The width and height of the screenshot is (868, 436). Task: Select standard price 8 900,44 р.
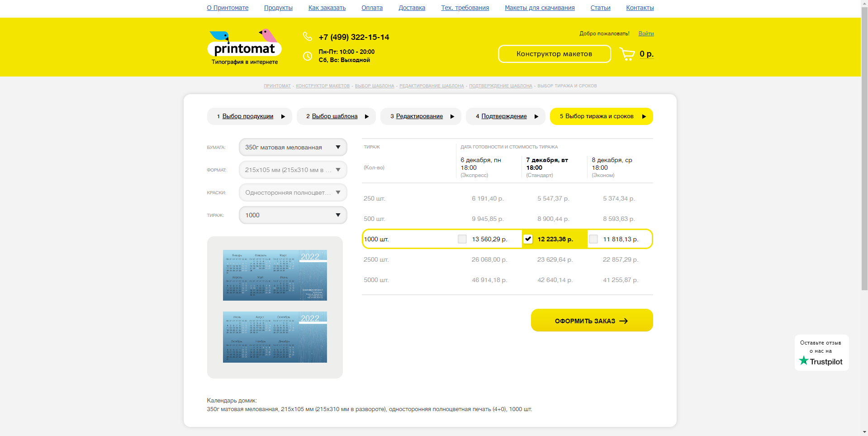553,219
